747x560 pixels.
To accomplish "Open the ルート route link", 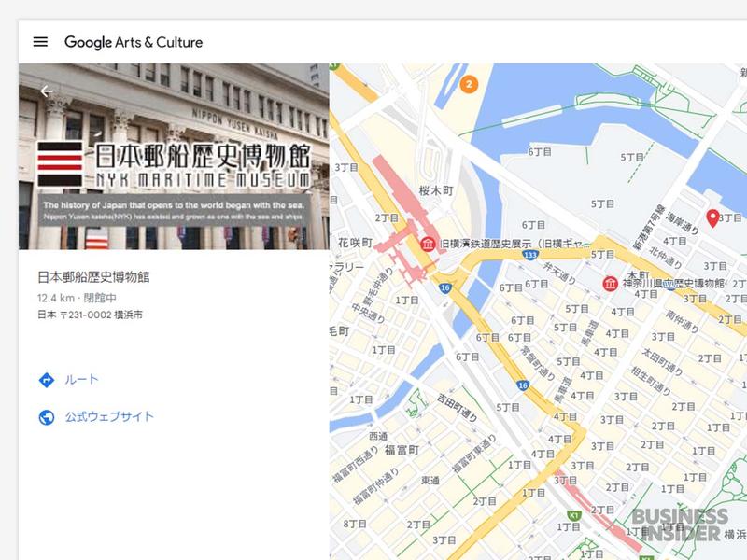I will tap(81, 380).
